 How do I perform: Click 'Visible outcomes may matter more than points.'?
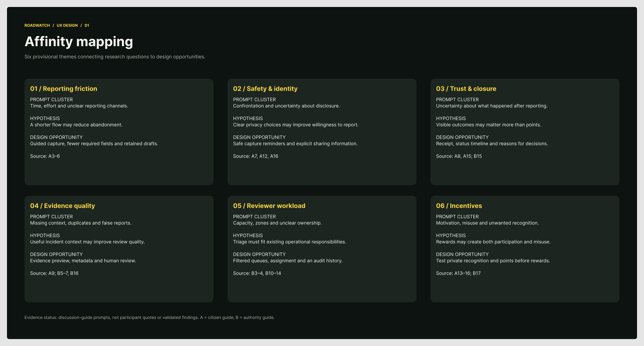488,125
